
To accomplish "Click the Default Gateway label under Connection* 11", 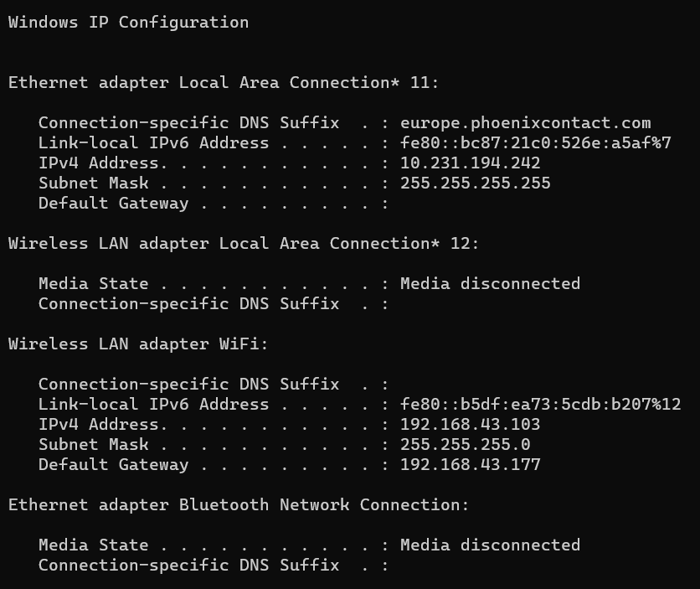I will click(x=113, y=204).
